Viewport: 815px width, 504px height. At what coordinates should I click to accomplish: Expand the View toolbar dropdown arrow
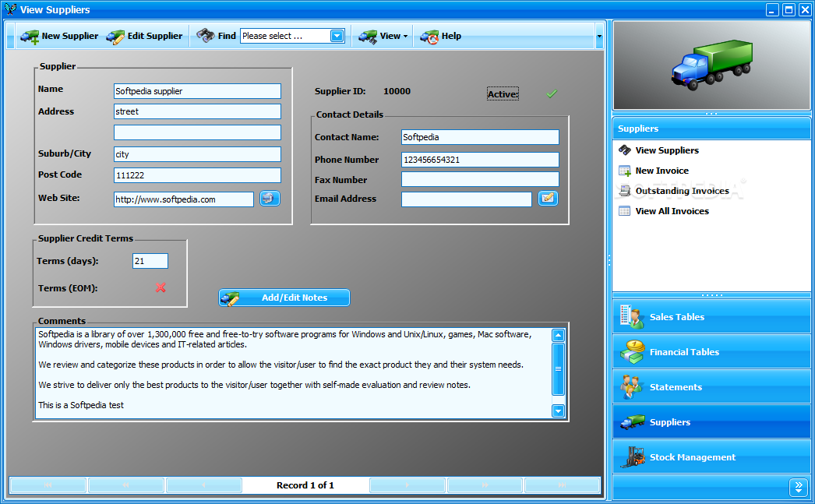405,37
